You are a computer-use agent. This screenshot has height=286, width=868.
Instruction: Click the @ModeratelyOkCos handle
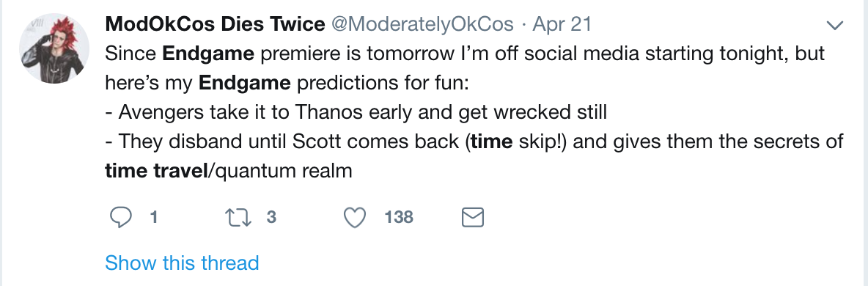(x=422, y=23)
